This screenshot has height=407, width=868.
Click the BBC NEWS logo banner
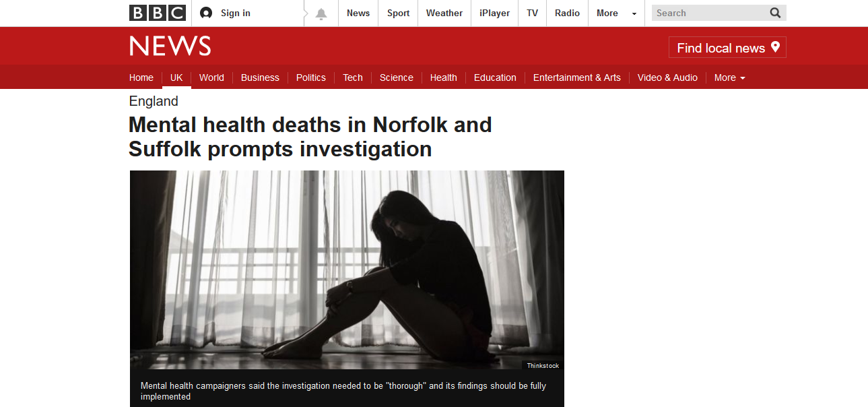tap(170, 46)
